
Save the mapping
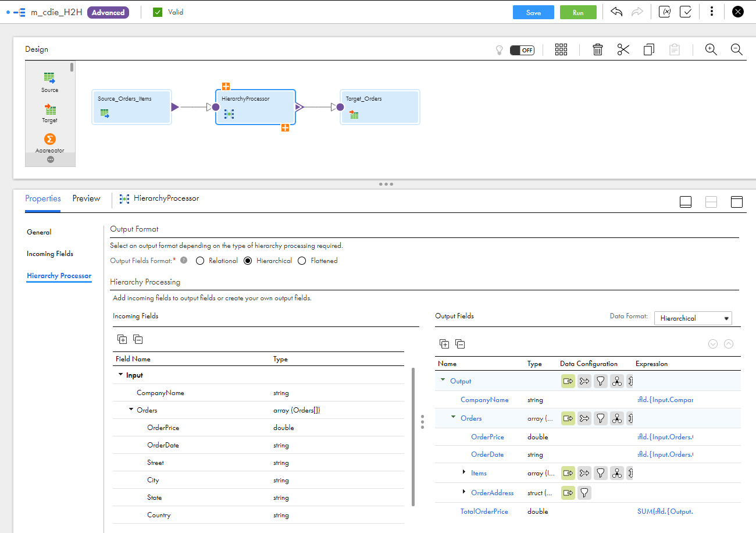(533, 12)
